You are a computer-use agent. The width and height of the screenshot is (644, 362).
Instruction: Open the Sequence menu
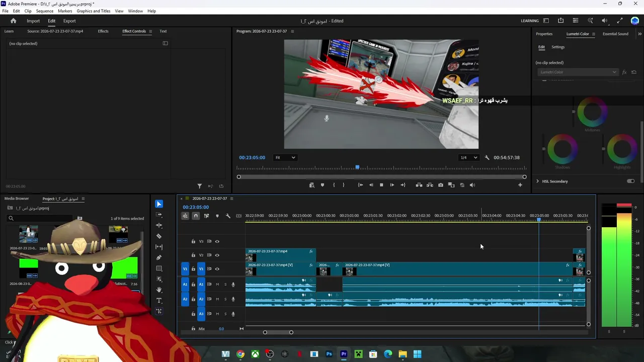[x=45, y=11]
